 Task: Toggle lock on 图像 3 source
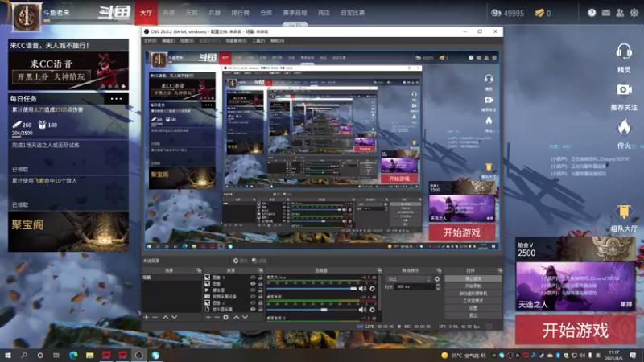click(260, 278)
